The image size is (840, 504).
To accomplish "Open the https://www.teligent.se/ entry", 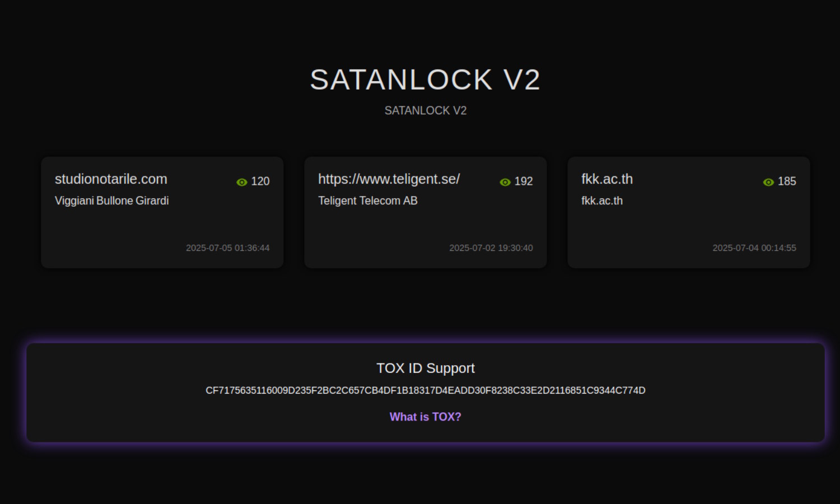I will pyautogui.click(x=389, y=179).
